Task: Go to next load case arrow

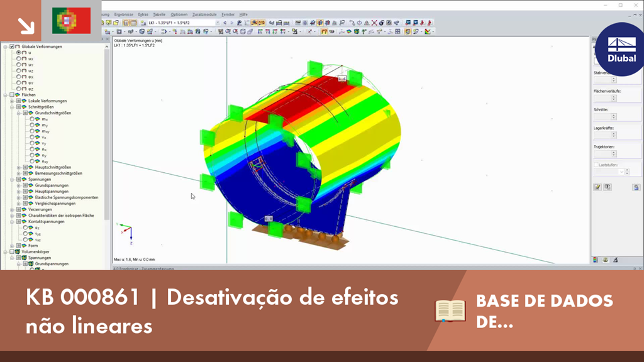Action: 231,23
